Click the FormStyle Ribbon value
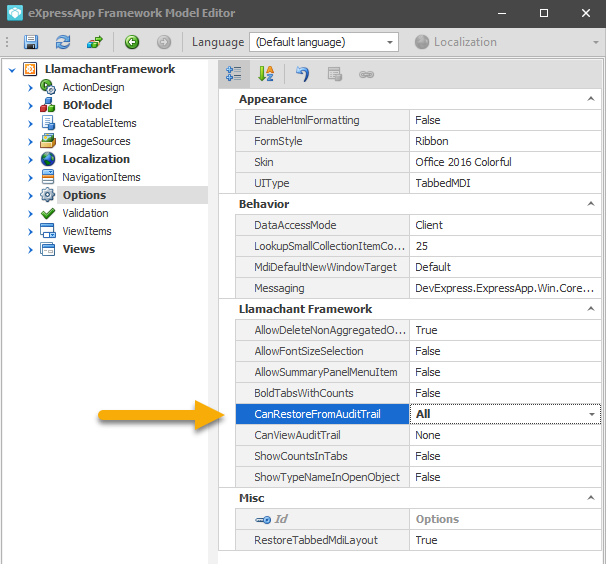Image resolution: width=606 pixels, height=564 pixels. point(505,141)
